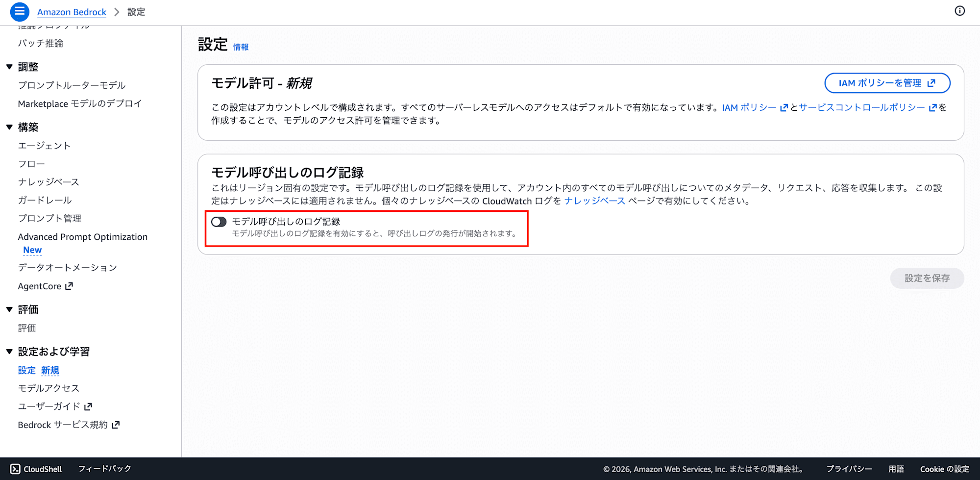Click the CloudShell terminal icon in footer

[x=15, y=469]
